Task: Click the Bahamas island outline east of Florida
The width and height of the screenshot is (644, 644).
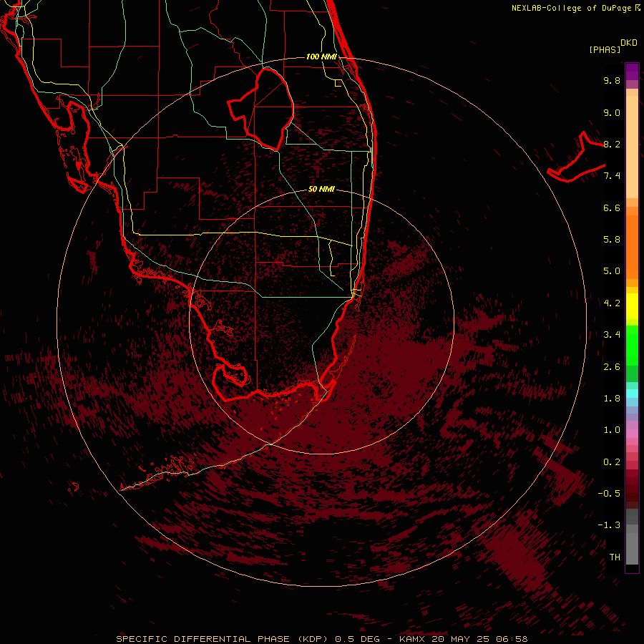Action: coord(576,157)
